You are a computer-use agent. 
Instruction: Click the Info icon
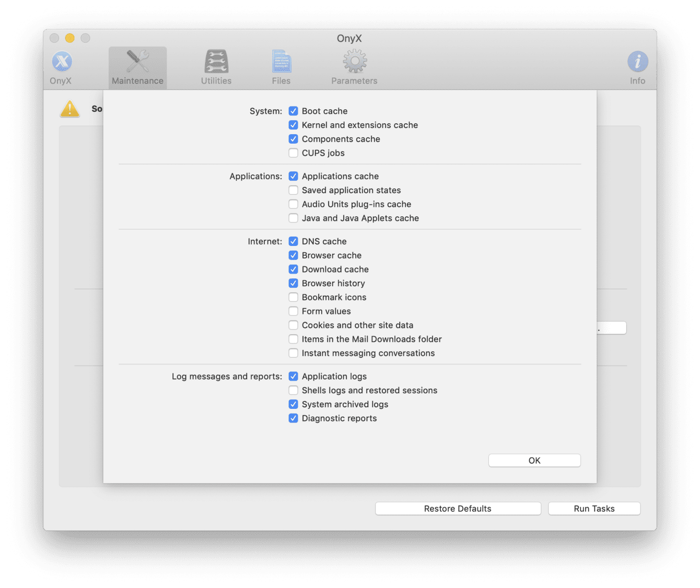point(637,62)
